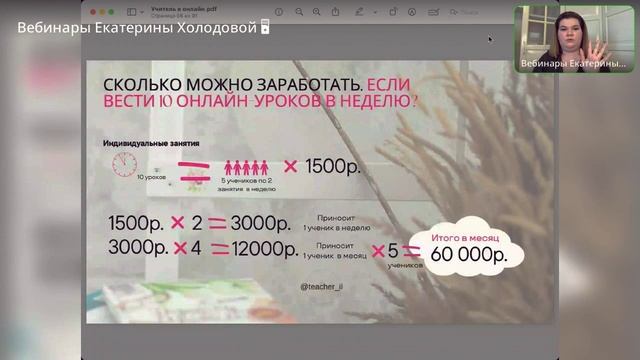Click the '@teacher_il' handle on slide
Image resolution: width=640 pixels, height=360 pixels.
click(x=322, y=287)
